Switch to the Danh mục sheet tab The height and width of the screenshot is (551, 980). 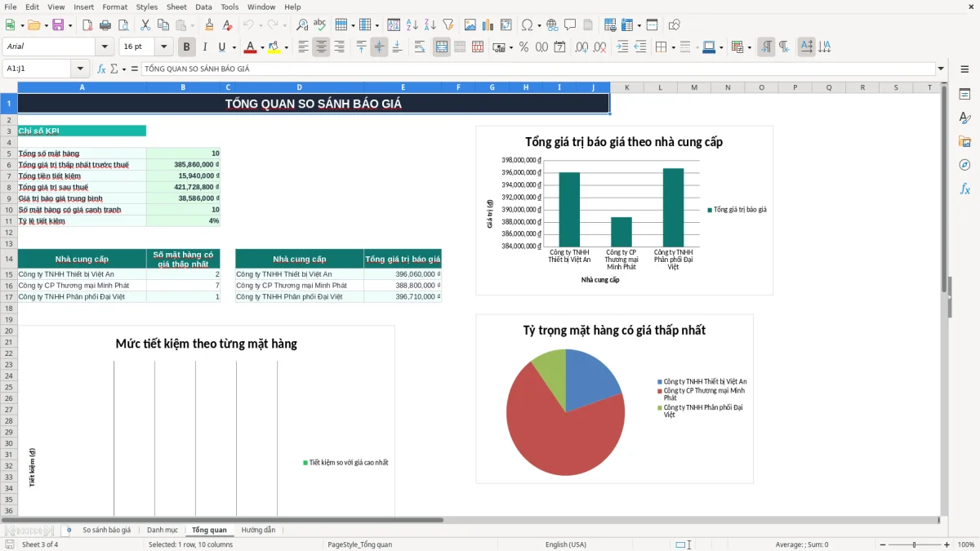[x=163, y=530]
